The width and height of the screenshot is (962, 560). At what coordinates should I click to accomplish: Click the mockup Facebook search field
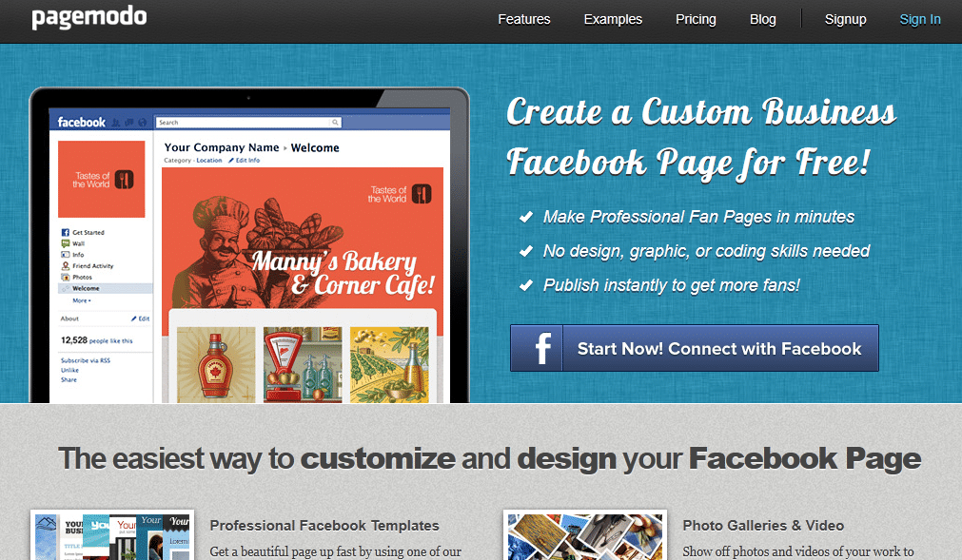point(248,123)
